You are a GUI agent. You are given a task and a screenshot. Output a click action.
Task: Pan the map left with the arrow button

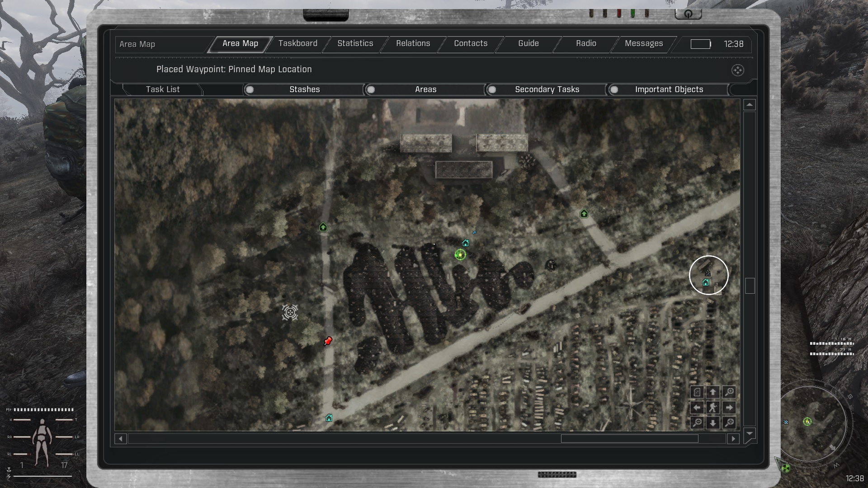pyautogui.click(x=697, y=408)
